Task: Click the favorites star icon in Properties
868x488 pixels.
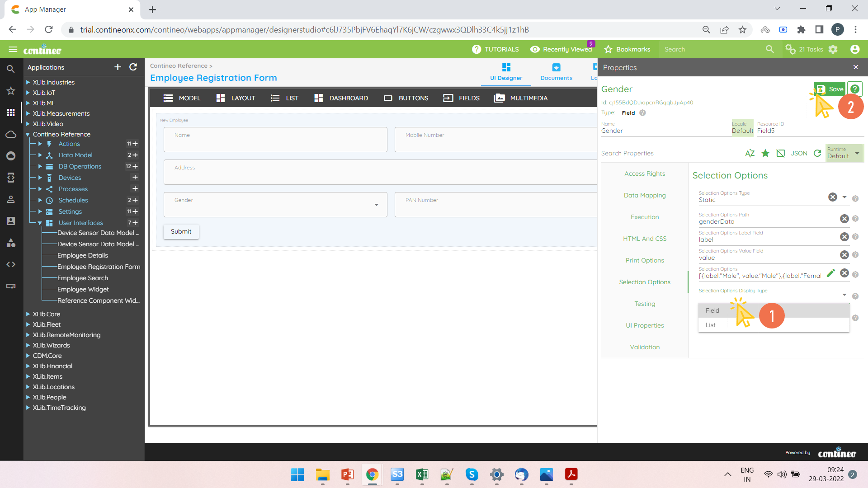Action: pyautogui.click(x=765, y=153)
